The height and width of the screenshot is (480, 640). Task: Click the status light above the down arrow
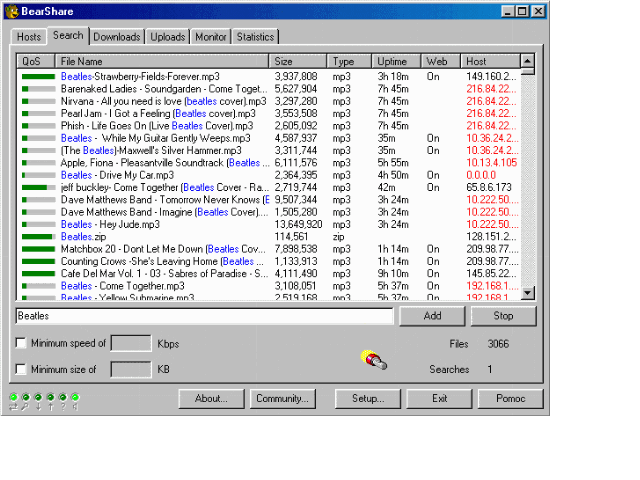click(x=38, y=397)
